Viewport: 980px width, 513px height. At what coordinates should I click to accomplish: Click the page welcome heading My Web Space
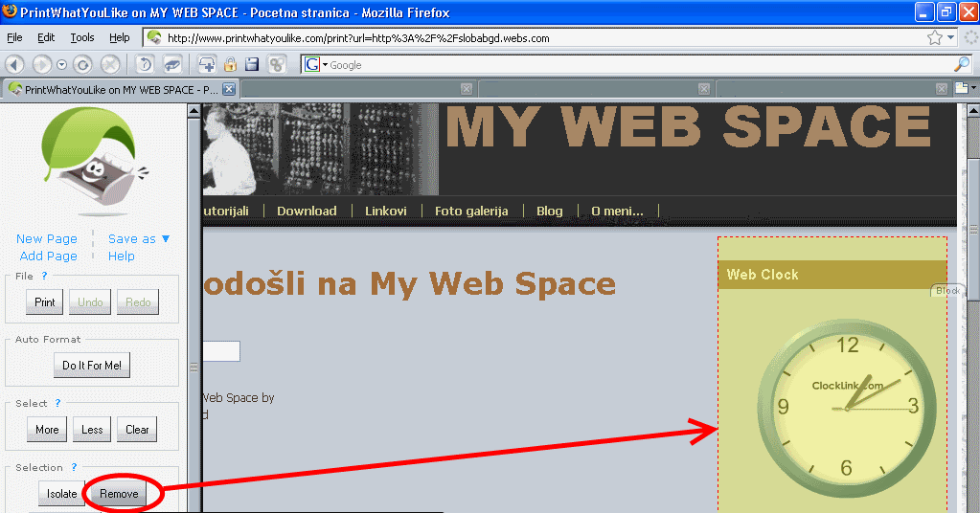[x=410, y=284]
